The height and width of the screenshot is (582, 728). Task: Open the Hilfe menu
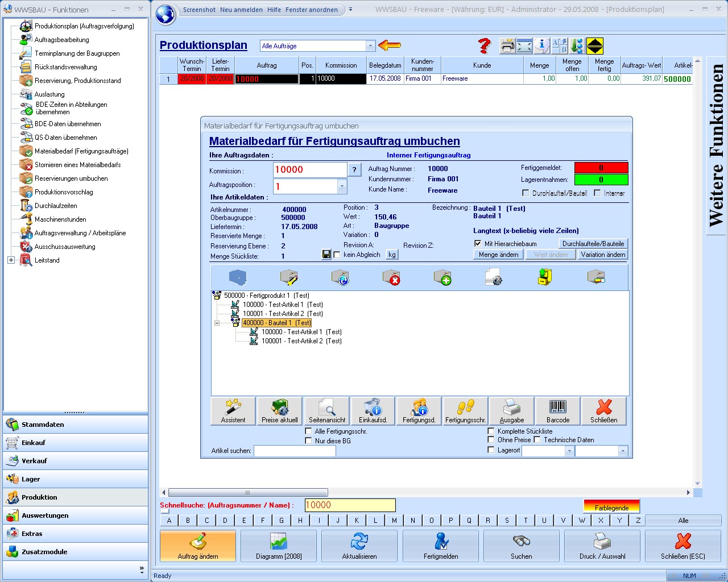(274, 10)
